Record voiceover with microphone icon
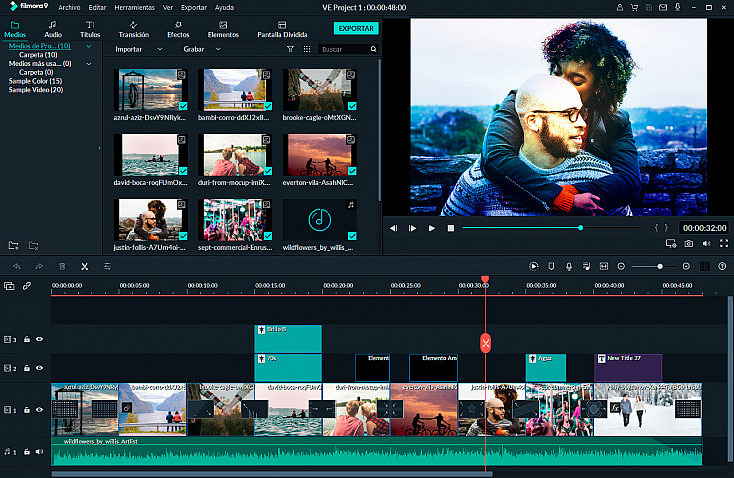The width and height of the screenshot is (734, 478). 569,266
